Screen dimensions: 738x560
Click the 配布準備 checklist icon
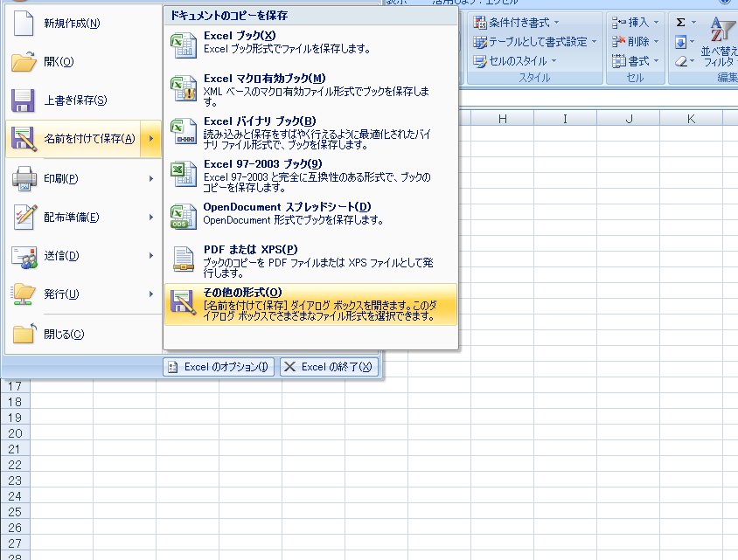(25, 217)
